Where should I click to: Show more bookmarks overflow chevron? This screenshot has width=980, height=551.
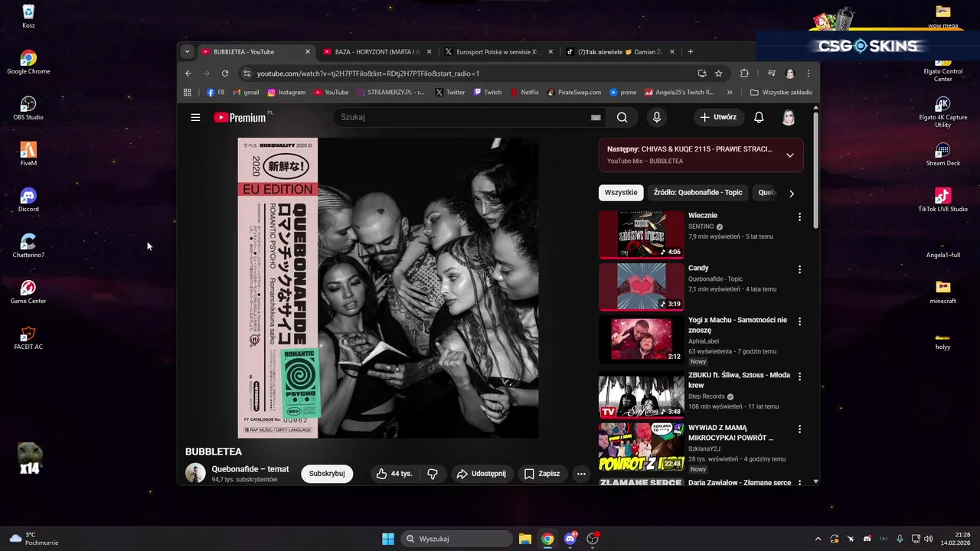(x=730, y=92)
